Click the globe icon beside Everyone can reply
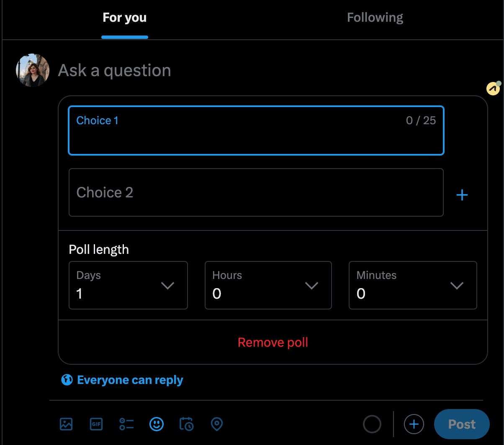This screenshot has height=445, width=504. click(67, 380)
